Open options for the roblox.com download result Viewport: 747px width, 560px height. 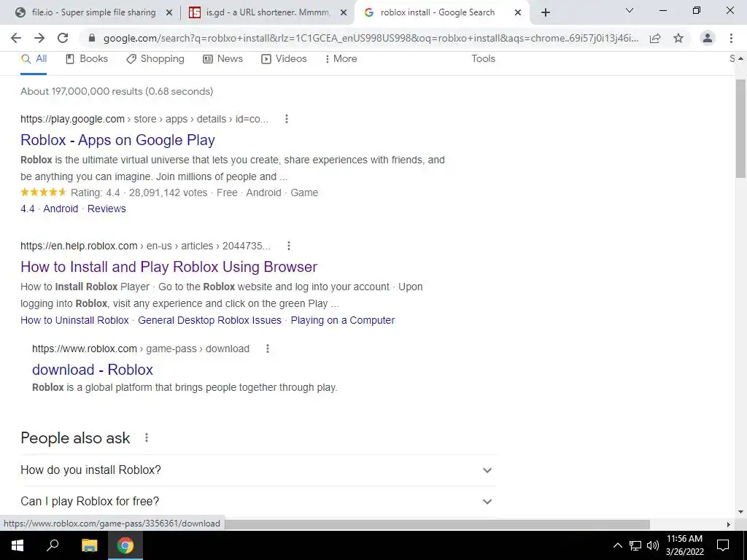(268, 349)
